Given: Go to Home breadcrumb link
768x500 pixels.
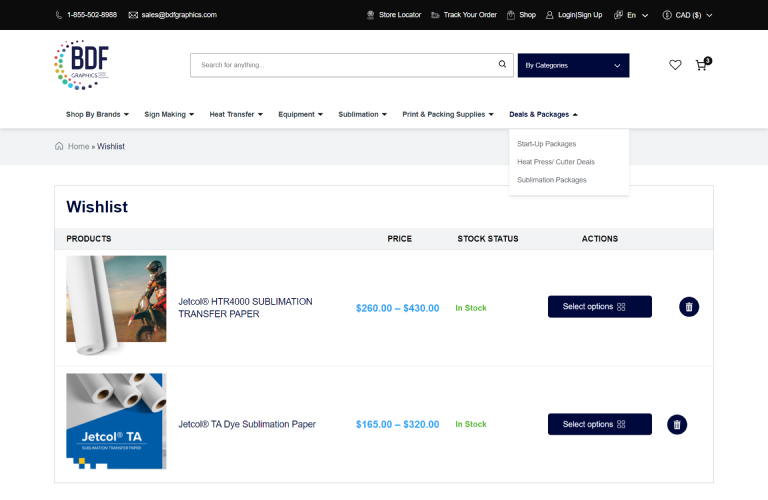Looking at the screenshot, I should [x=78, y=146].
